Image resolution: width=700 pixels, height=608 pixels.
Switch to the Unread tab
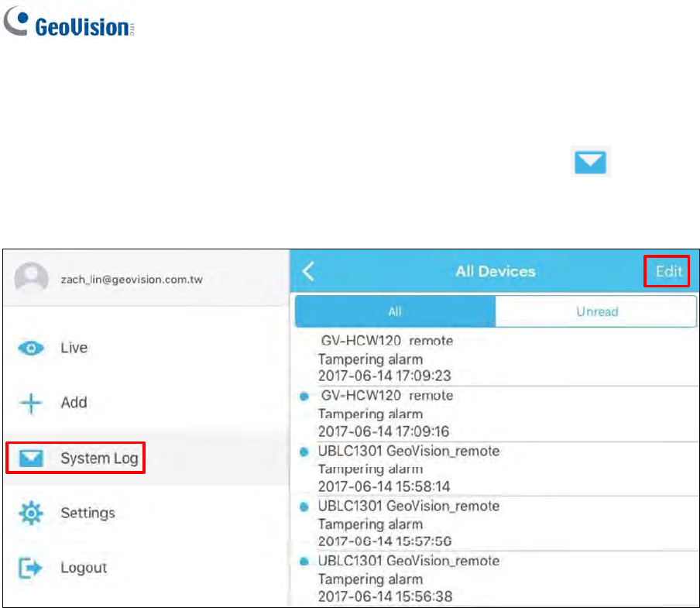pos(597,311)
